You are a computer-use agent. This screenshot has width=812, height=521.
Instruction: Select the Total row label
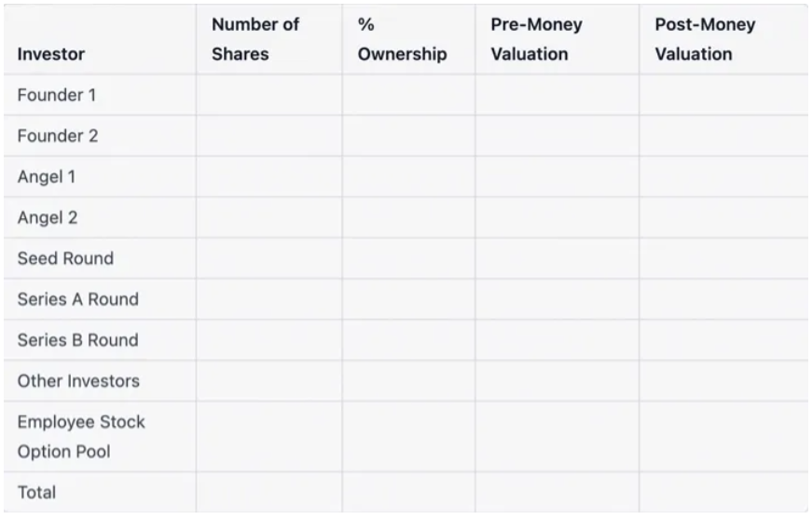tap(37, 492)
